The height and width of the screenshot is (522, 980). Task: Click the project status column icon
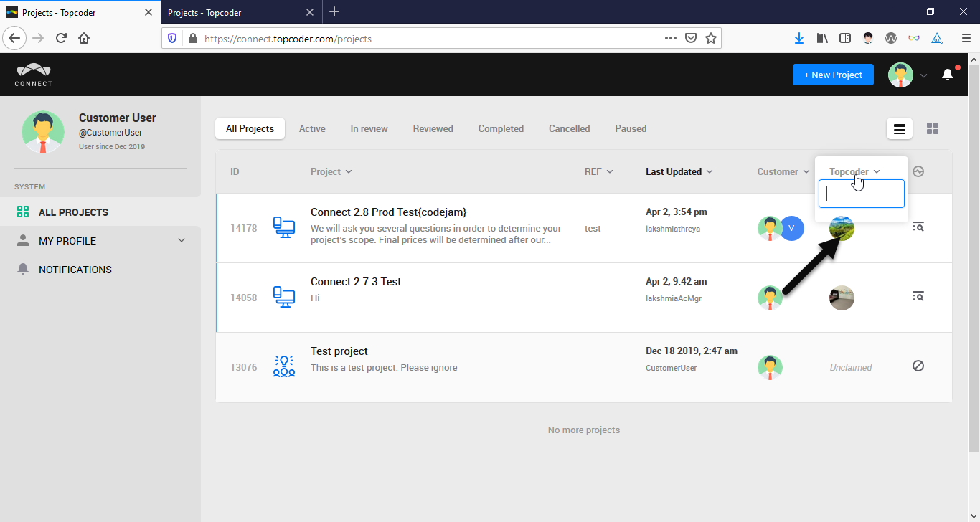tap(918, 171)
